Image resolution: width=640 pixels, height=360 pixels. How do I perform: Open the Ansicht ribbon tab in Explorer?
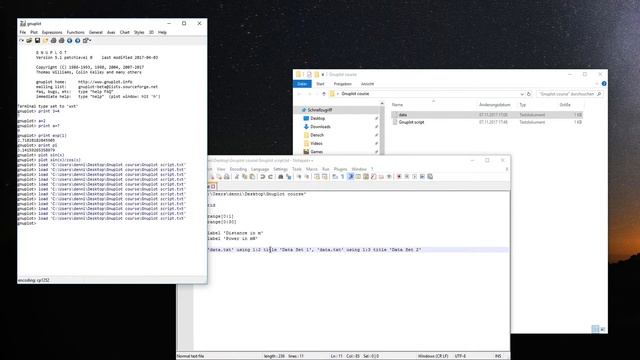(x=367, y=84)
